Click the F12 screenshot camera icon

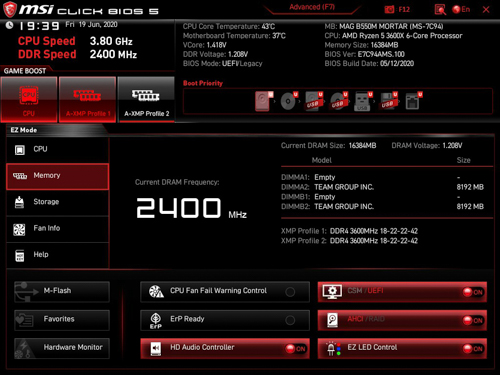click(x=389, y=10)
